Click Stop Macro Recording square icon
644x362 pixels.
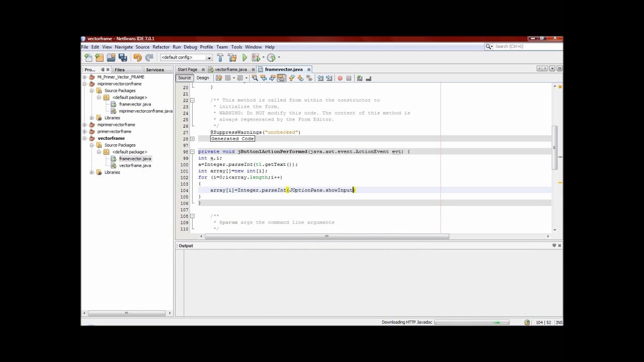(x=349, y=78)
